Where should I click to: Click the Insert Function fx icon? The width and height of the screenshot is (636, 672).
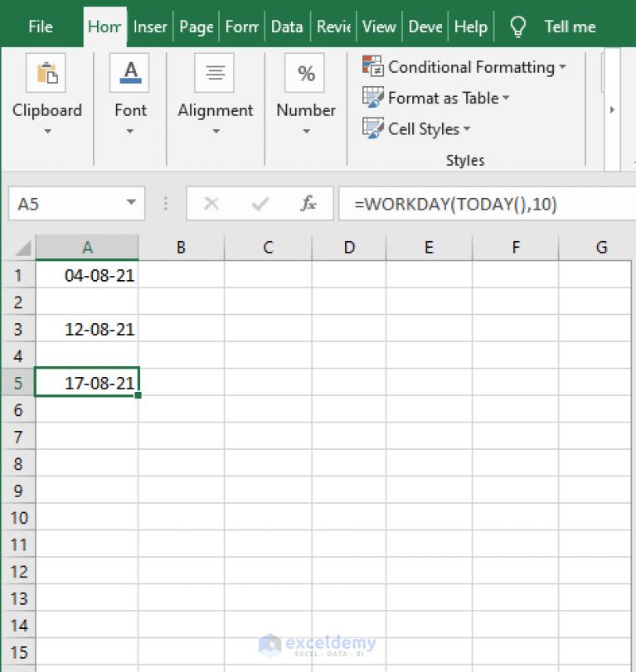click(308, 203)
